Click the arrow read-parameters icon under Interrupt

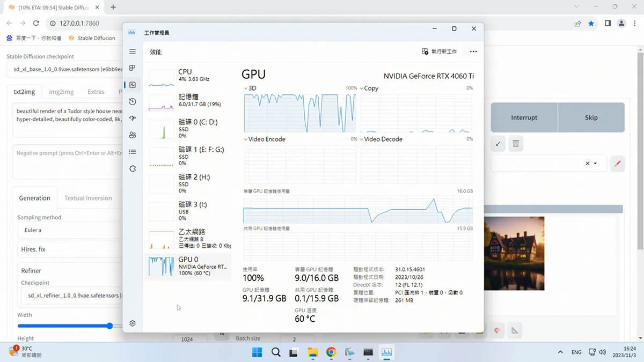point(498,144)
